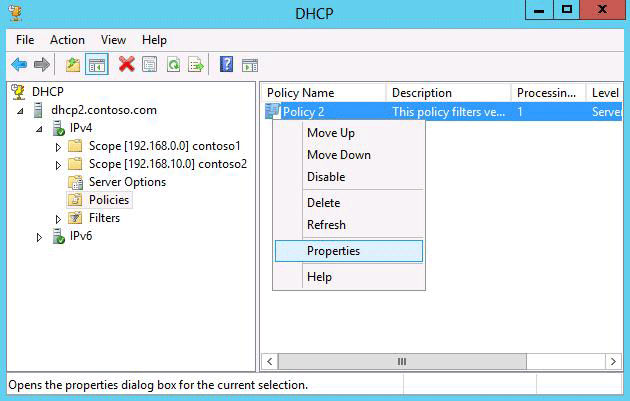Choose Move Down in the context menu
The height and width of the screenshot is (401, 630).
pos(338,155)
